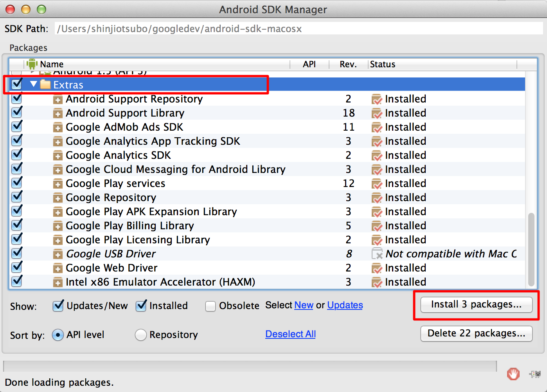Click the Android Support Repository package icon
The width and height of the screenshot is (547, 392).
[x=58, y=100]
